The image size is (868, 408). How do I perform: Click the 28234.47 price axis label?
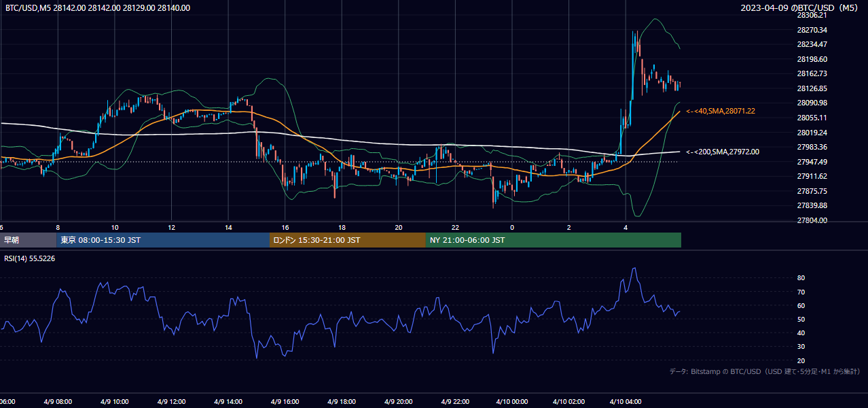click(812, 44)
